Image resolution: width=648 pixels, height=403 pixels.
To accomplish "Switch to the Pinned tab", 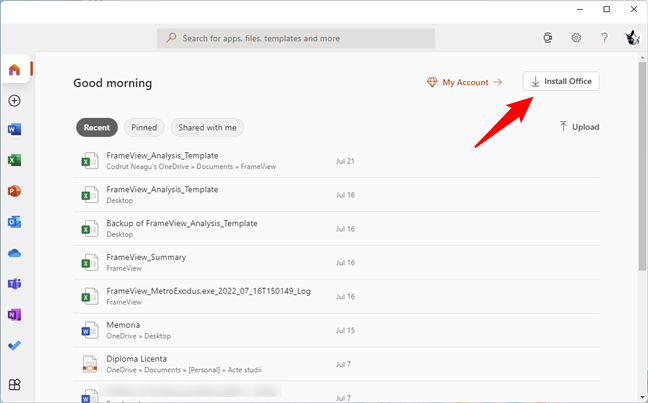I will point(144,127).
